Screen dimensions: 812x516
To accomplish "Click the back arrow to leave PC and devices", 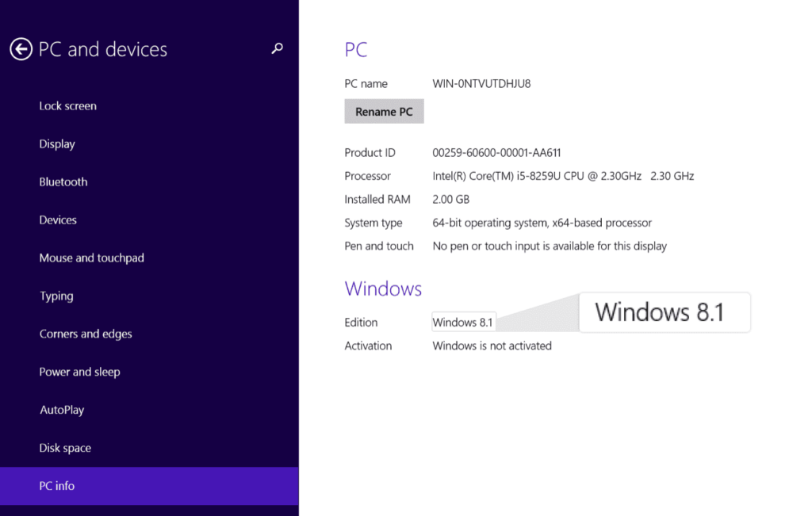I will 21,49.
